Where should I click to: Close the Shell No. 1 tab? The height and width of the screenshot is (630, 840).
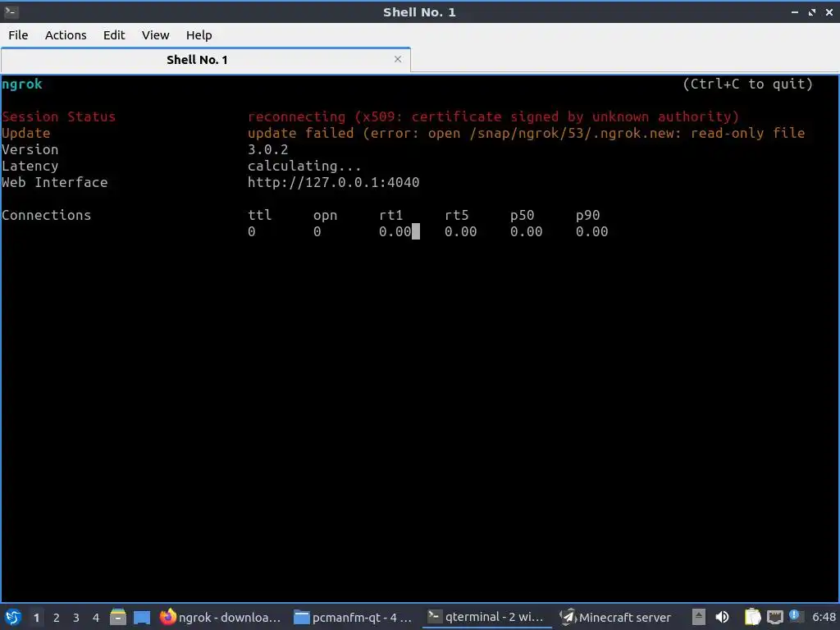pyautogui.click(x=398, y=59)
